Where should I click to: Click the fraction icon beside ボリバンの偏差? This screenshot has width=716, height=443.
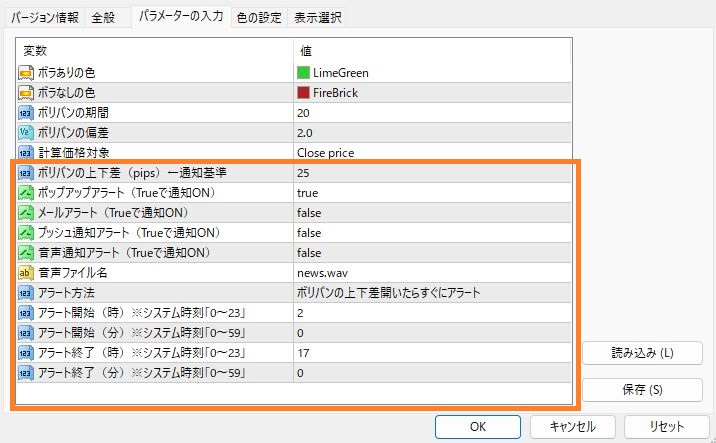coord(27,132)
